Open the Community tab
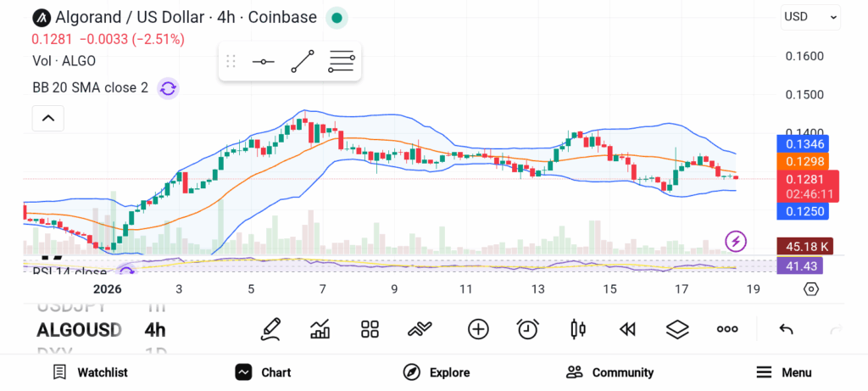This screenshot has height=391, width=868. pyautogui.click(x=609, y=372)
